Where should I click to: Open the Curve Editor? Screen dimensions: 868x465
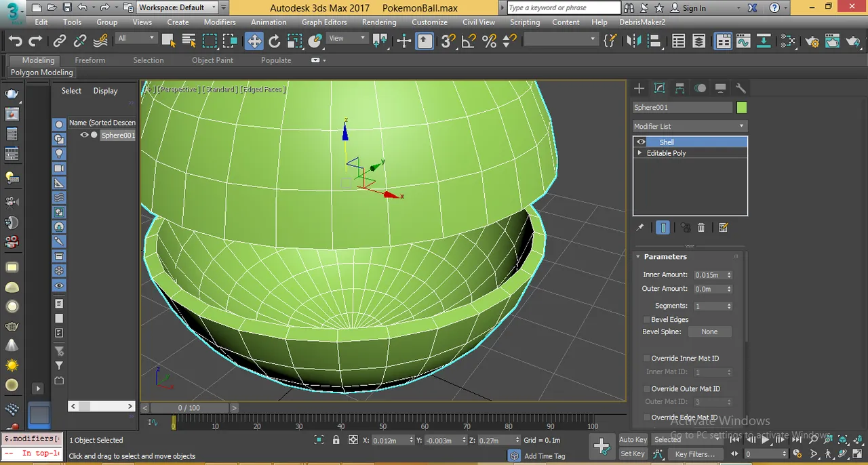pos(744,41)
